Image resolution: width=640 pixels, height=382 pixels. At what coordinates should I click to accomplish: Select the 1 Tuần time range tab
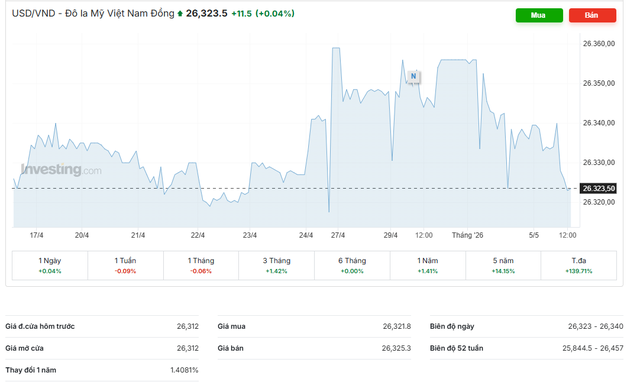pos(125,265)
